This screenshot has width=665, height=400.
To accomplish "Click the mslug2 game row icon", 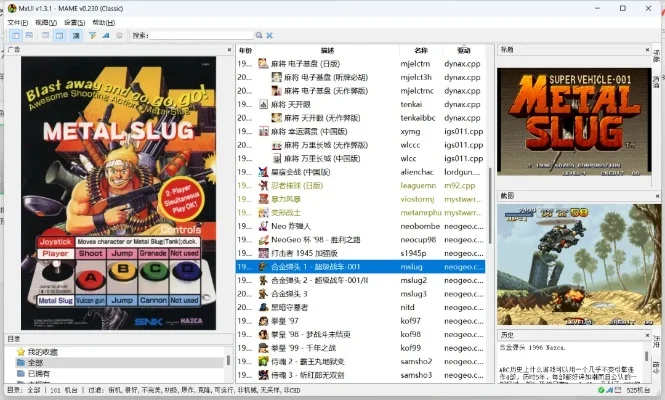I will 263,280.
